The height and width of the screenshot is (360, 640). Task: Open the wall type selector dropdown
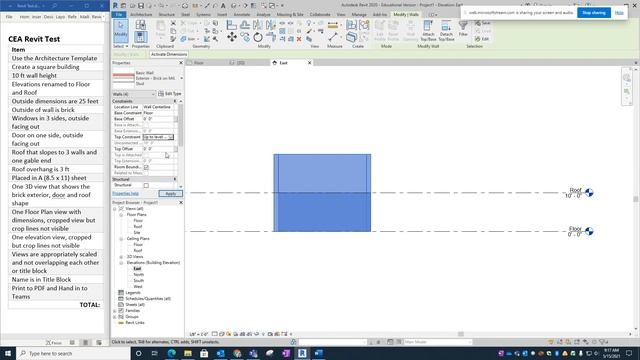click(181, 78)
